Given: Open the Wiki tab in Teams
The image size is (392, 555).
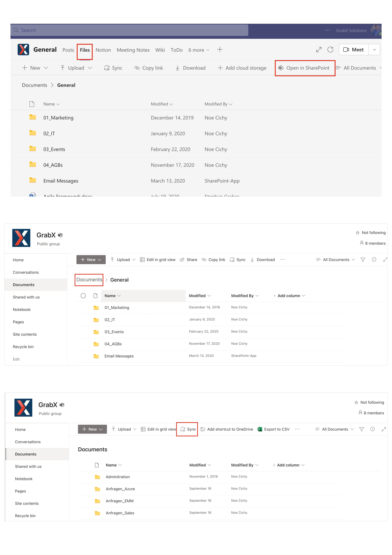Looking at the screenshot, I should pyautogui.click(x=160, y=50).
